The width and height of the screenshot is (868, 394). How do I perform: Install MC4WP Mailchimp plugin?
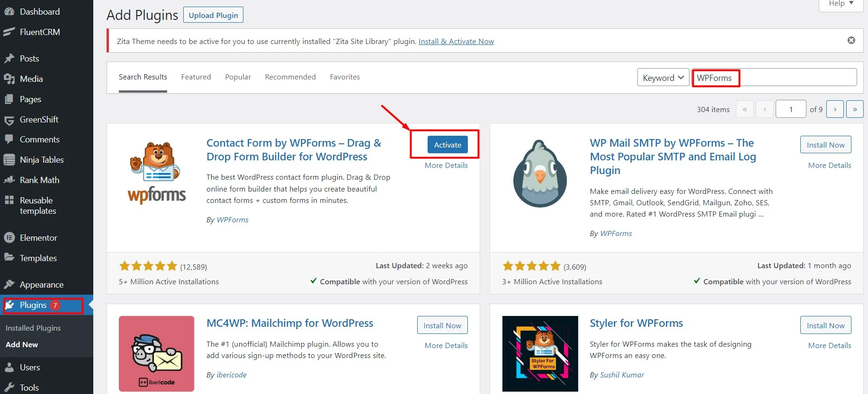[x=442, y=325]
